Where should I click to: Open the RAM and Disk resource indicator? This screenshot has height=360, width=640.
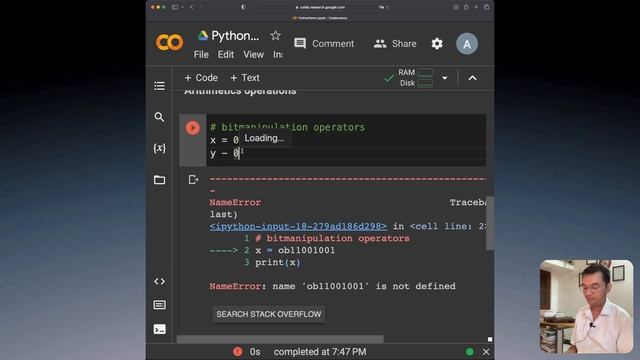click(416, 78)
